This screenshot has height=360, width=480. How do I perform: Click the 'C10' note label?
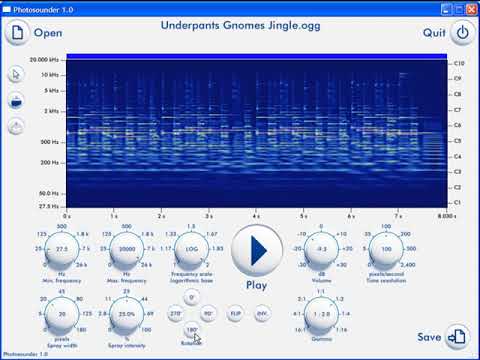(459, 63)
